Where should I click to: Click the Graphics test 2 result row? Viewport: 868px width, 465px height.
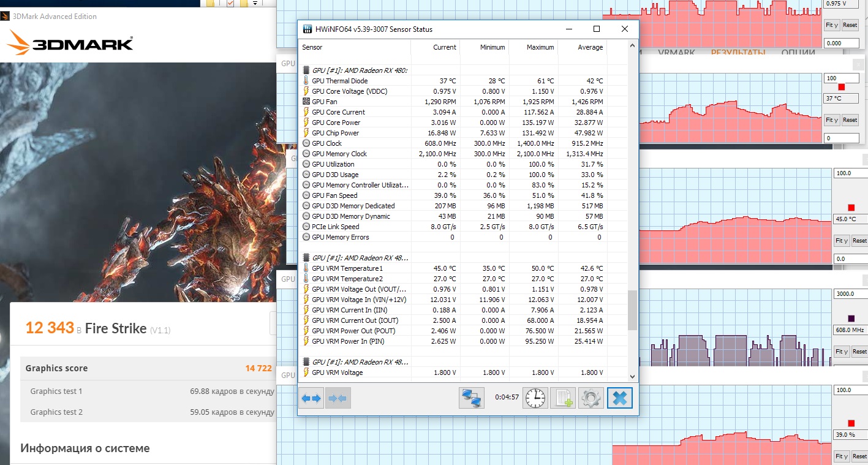[x=148, y=412]
